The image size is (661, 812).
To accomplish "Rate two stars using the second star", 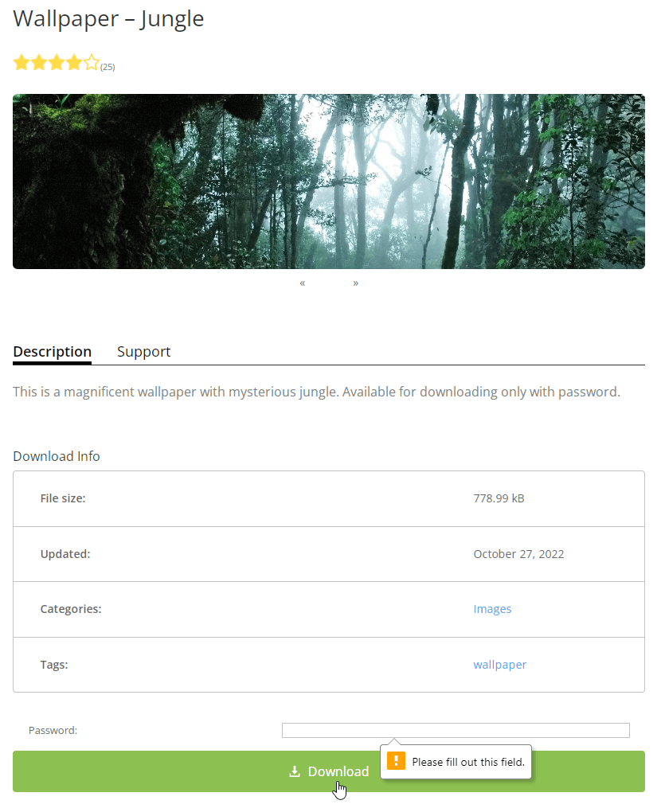I will pyautogui.click(x=39, y=63).
